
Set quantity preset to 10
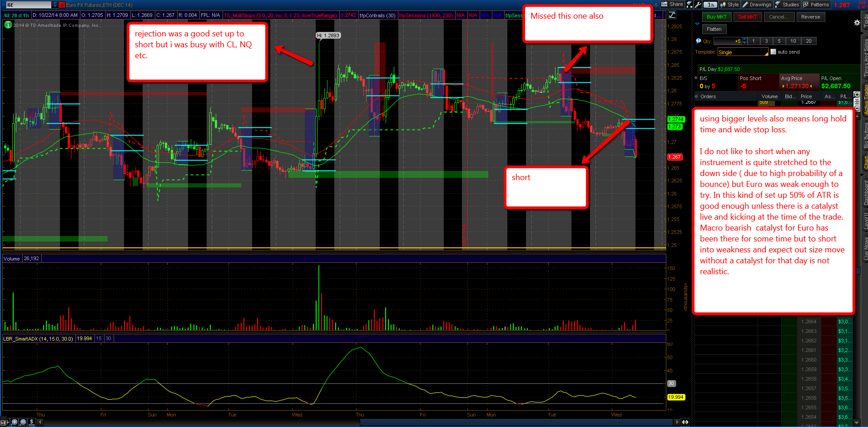pos(793,41)
